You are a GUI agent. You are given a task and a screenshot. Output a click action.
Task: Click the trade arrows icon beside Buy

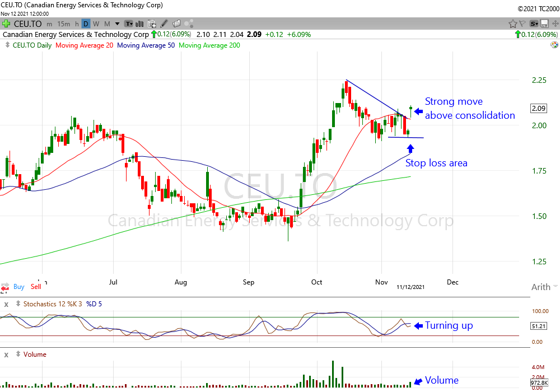coord(5,287)
